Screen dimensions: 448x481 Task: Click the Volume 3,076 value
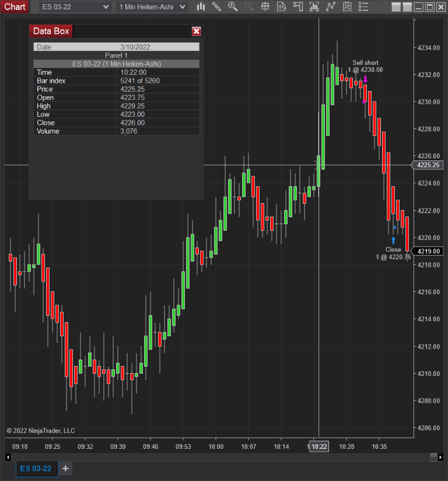tap(129, 131)
